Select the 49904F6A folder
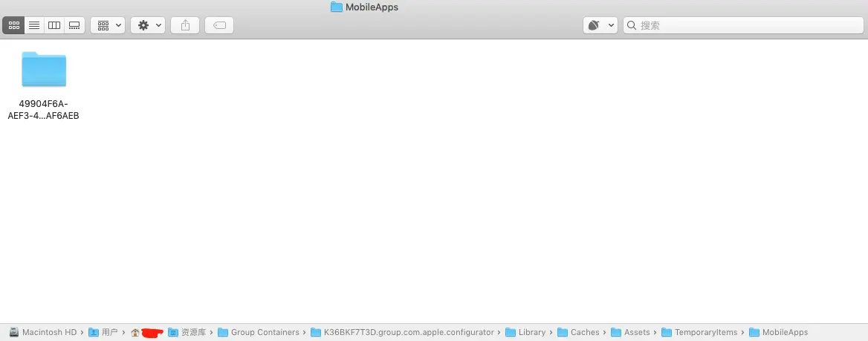Viewport: 868px width, 341px height. point(44,85)
